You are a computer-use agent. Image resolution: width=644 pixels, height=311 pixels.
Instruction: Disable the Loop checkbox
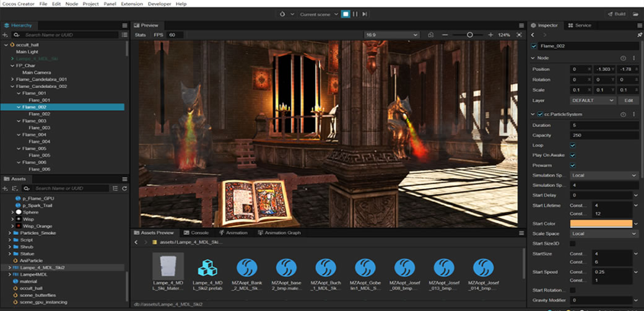pyautogui.click(x=572, y=146)
